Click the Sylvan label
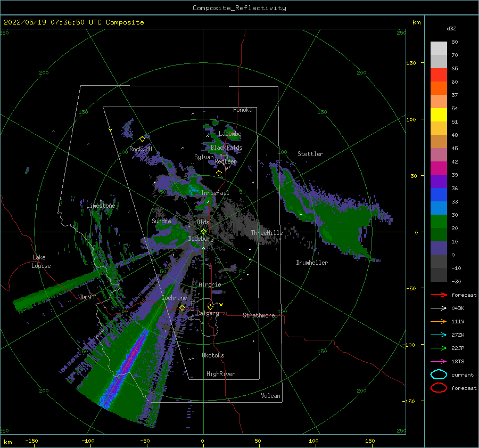The width and height of the screenshot is (479, 448). pyautogui.click(x=204, y=157)
